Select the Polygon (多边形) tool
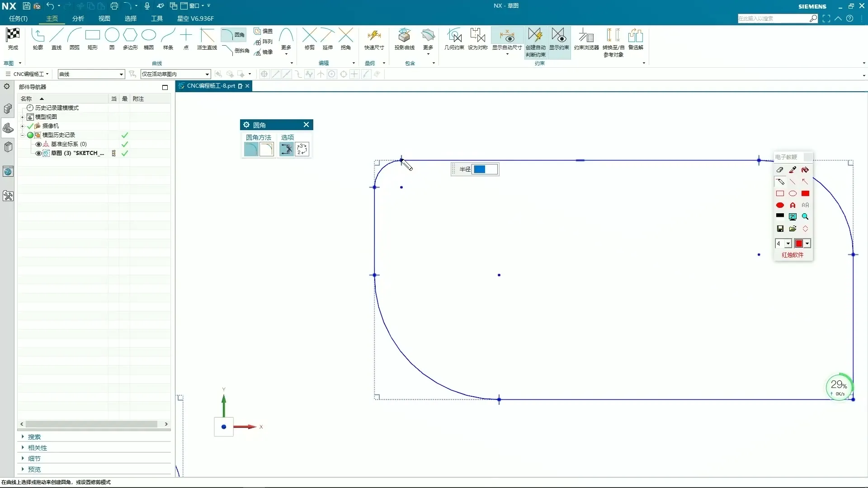Viewport: 868px width, 488px height. pyautogui.click(x=130, y=36)
